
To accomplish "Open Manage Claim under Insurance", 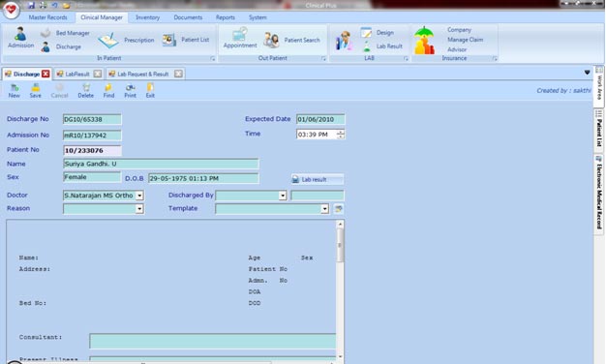I will click(466, 40).
